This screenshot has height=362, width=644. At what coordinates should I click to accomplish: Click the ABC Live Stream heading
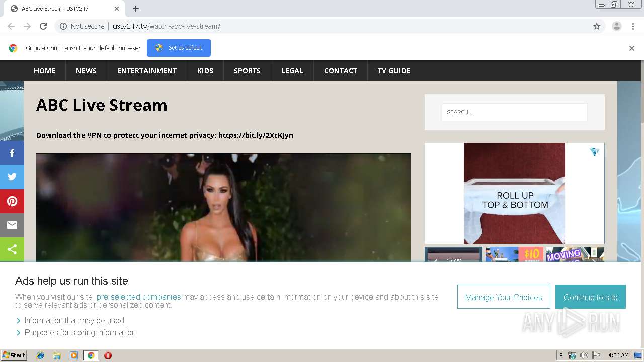(102, 105)
